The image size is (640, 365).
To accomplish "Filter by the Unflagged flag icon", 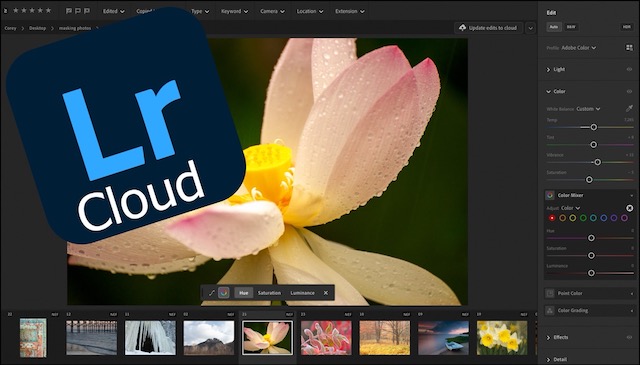I will (x=78, y=11).
